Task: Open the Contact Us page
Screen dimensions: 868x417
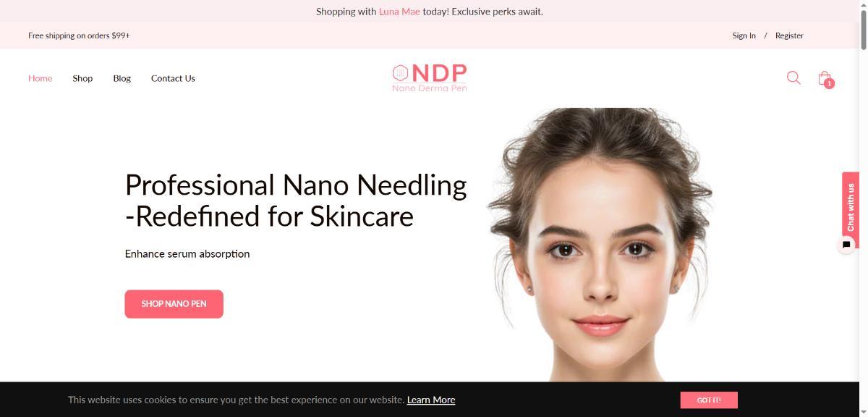Action: [173, 78]
